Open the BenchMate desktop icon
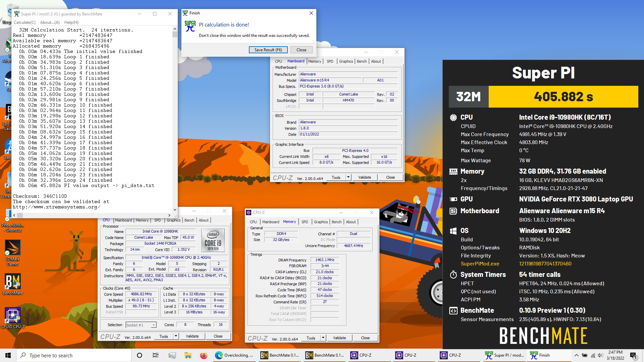 coord(12,284)
